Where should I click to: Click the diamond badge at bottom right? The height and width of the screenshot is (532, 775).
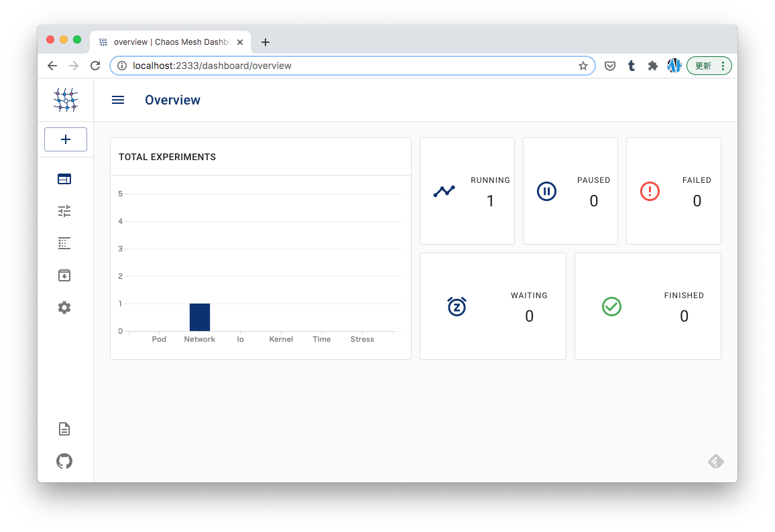(716, 462)
